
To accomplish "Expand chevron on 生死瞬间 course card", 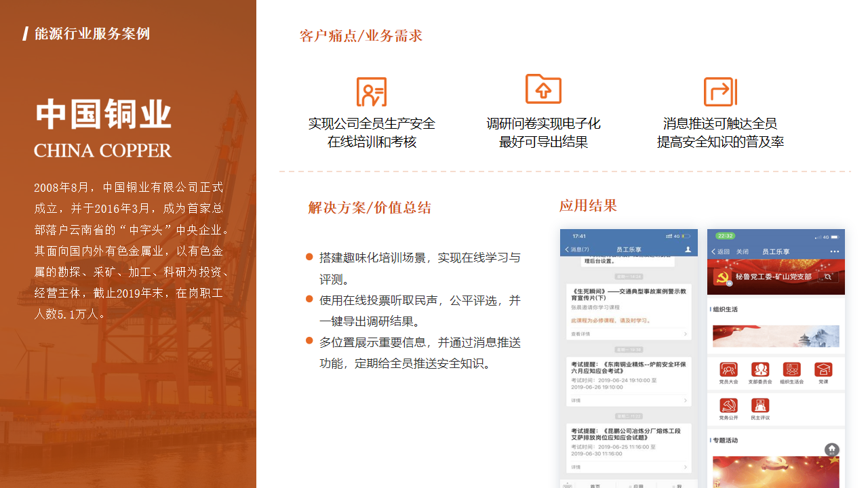I will tap(685, 334).
